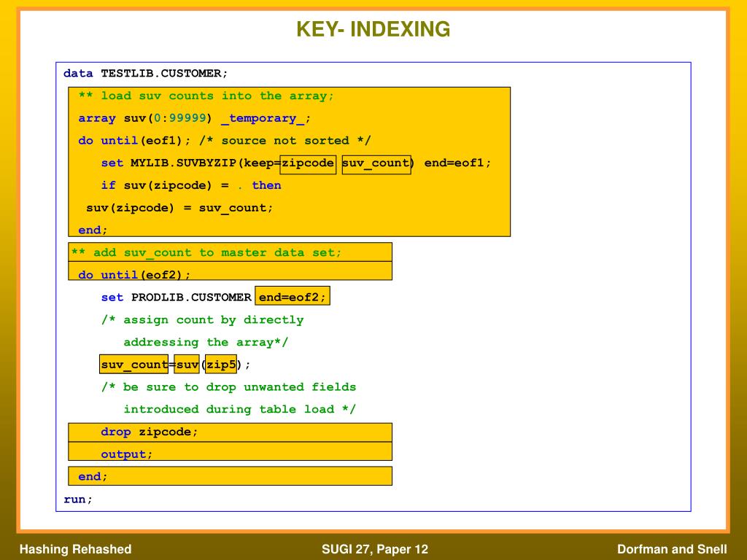The width and height of the screenshot is (747, 560).
Task: Click the 'run;' statement
Action: tap(78, 499)
